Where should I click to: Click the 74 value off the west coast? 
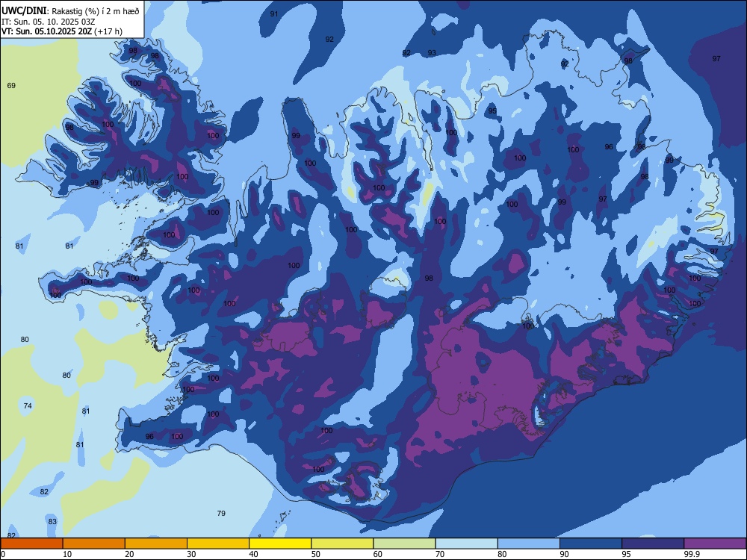coord(28,405)
